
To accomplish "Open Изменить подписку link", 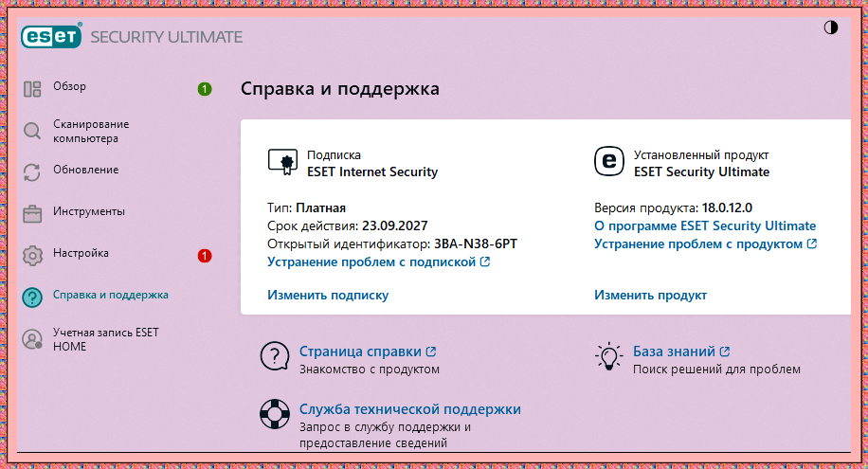I will click(x=328, y=295).
